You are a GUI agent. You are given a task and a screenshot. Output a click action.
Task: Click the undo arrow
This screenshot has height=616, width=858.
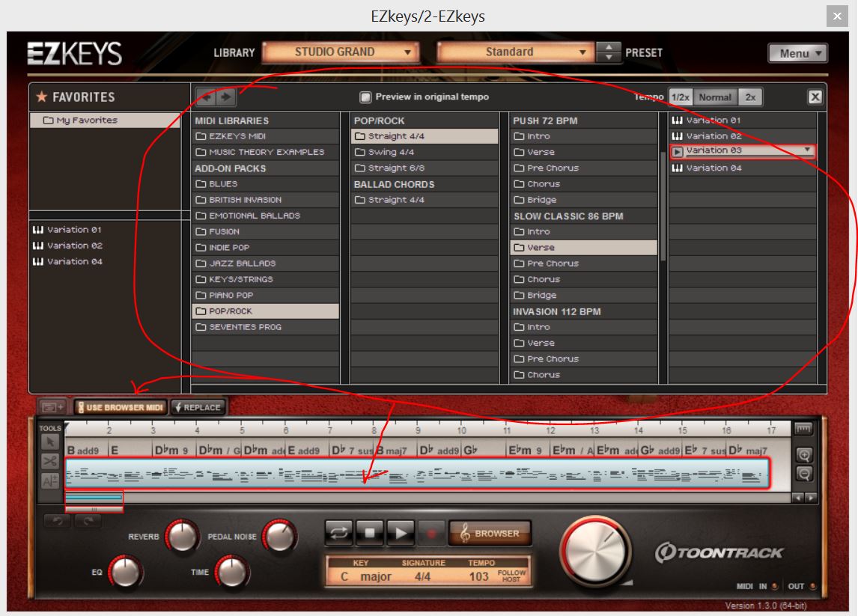tap(58, 521)
